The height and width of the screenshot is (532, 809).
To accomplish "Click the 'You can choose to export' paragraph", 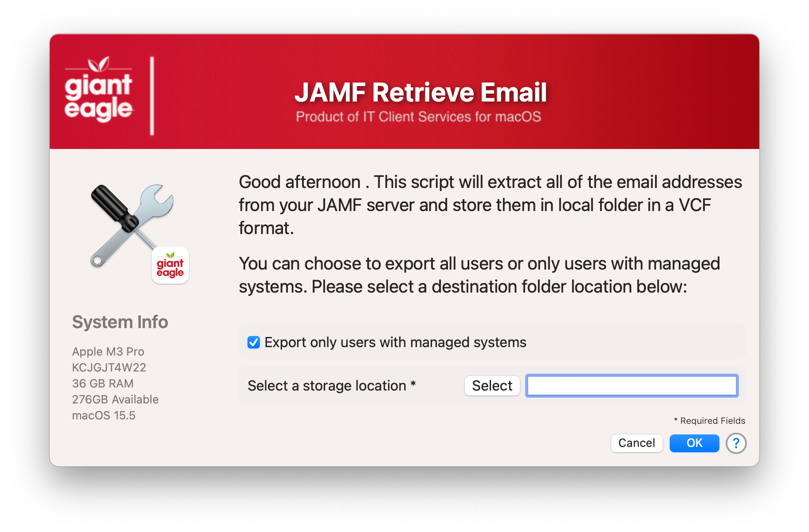I will pyautogui.click(x=479, y=275).
